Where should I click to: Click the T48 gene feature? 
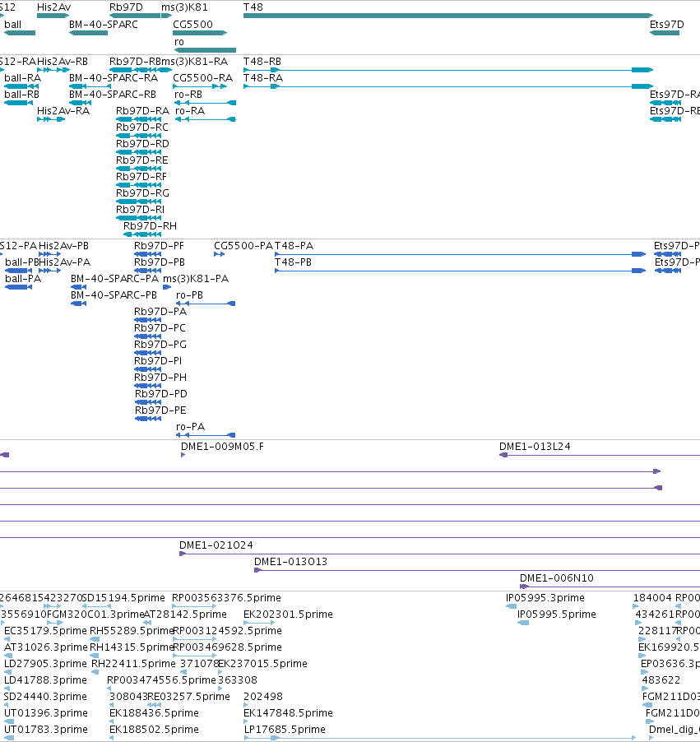pyautogui.click(x=448, y=16)
